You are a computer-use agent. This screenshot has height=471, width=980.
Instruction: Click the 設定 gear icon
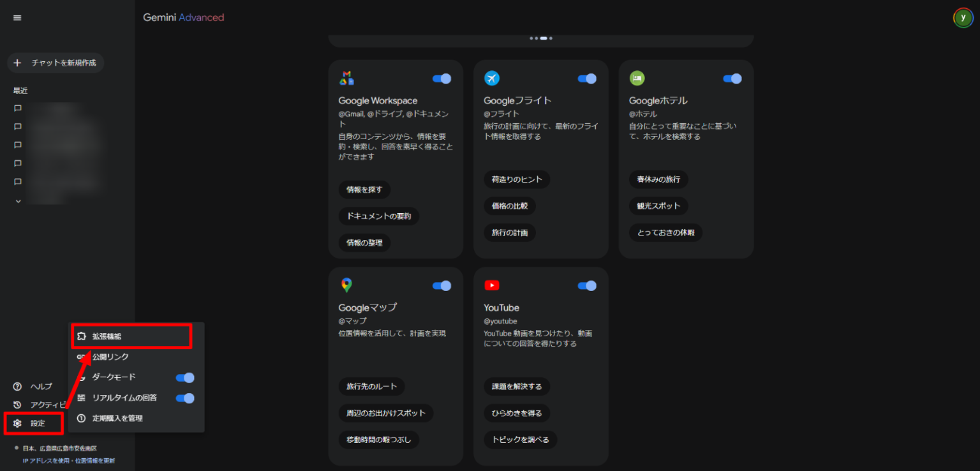[16, 422]
